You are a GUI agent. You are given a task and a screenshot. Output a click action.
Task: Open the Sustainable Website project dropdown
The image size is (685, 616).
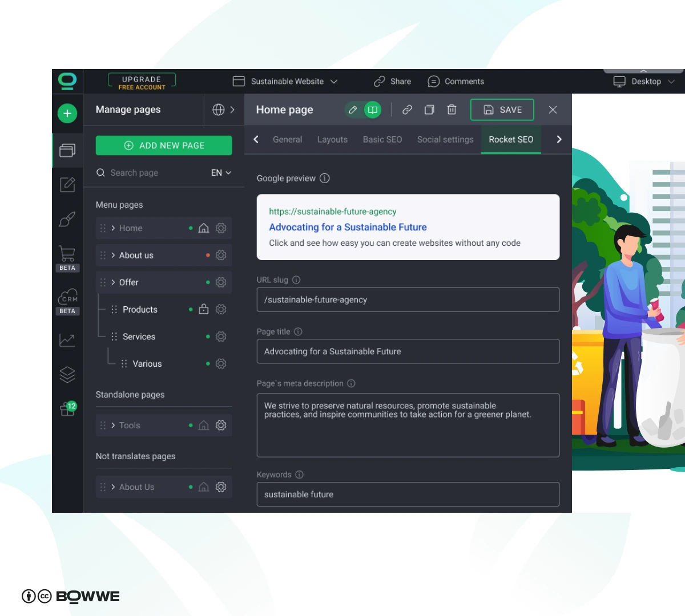(x=285, y=82)
